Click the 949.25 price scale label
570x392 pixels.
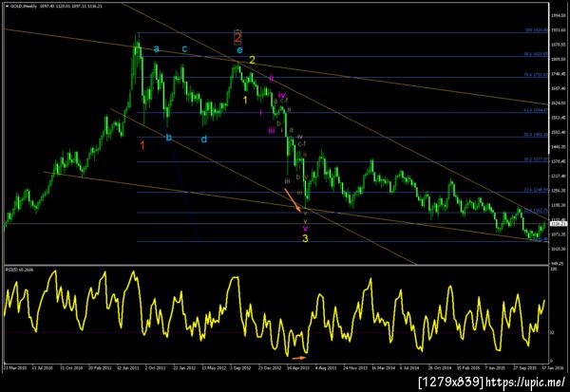[x=559, y=264]
